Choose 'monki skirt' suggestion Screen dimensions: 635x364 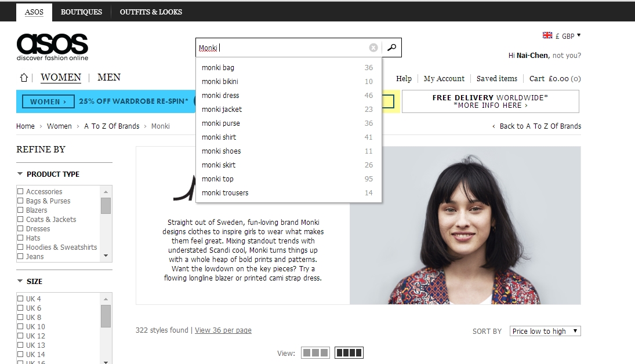tap(288, 165)
